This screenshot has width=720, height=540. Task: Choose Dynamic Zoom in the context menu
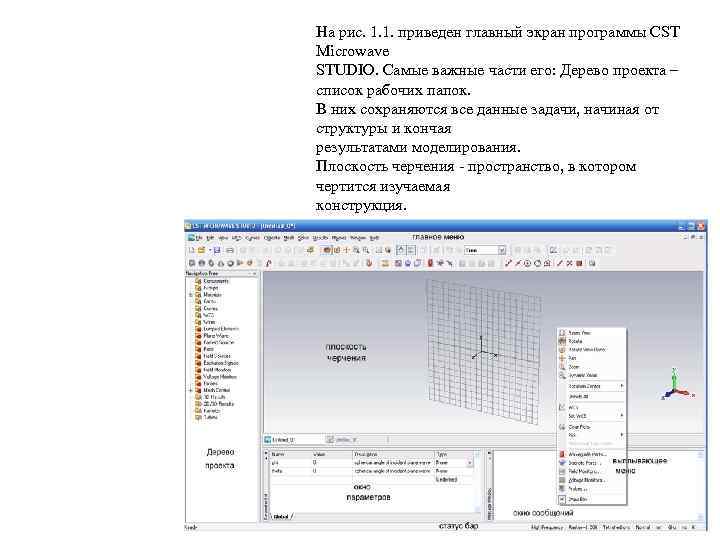[x=583, y=376]
